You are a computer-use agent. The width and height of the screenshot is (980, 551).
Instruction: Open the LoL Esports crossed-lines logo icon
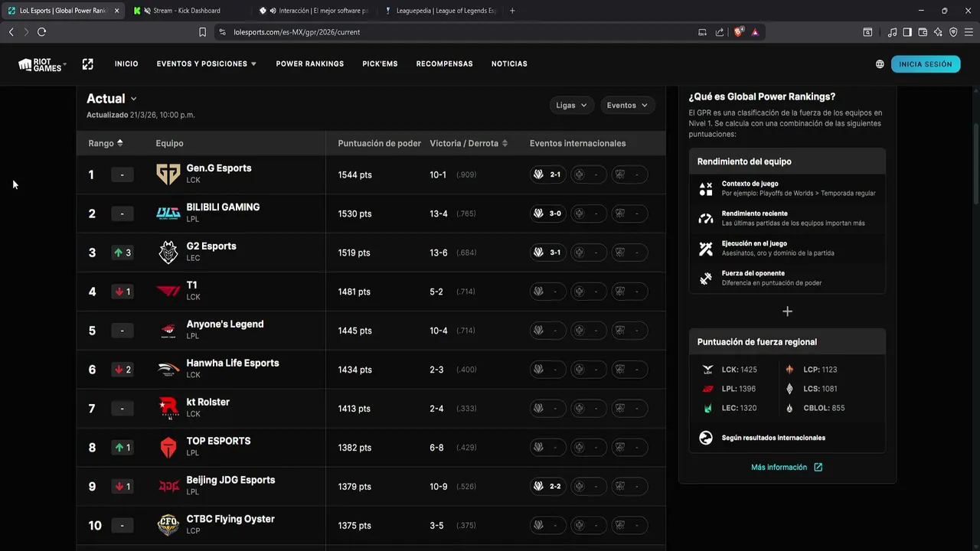[88, 64]
